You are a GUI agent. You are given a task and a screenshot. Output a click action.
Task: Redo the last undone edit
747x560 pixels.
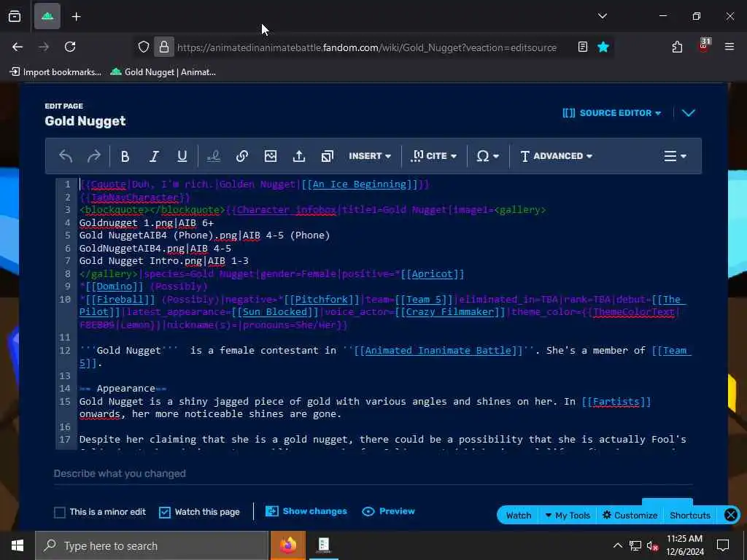94,156
